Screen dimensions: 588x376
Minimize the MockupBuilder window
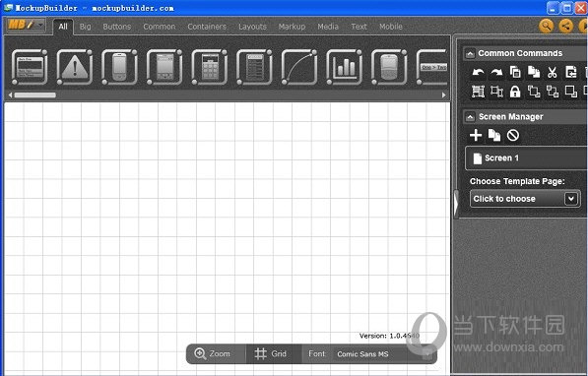click(553, 8)
